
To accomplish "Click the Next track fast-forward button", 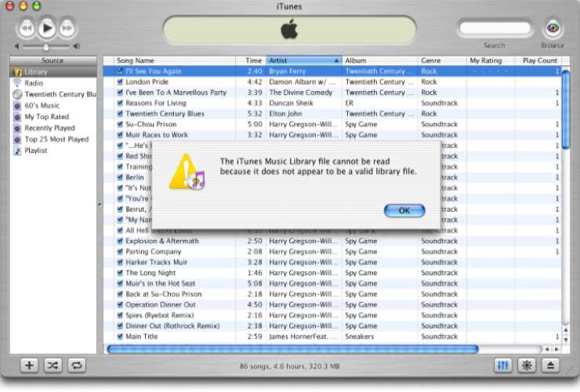I will coord(67,28).
